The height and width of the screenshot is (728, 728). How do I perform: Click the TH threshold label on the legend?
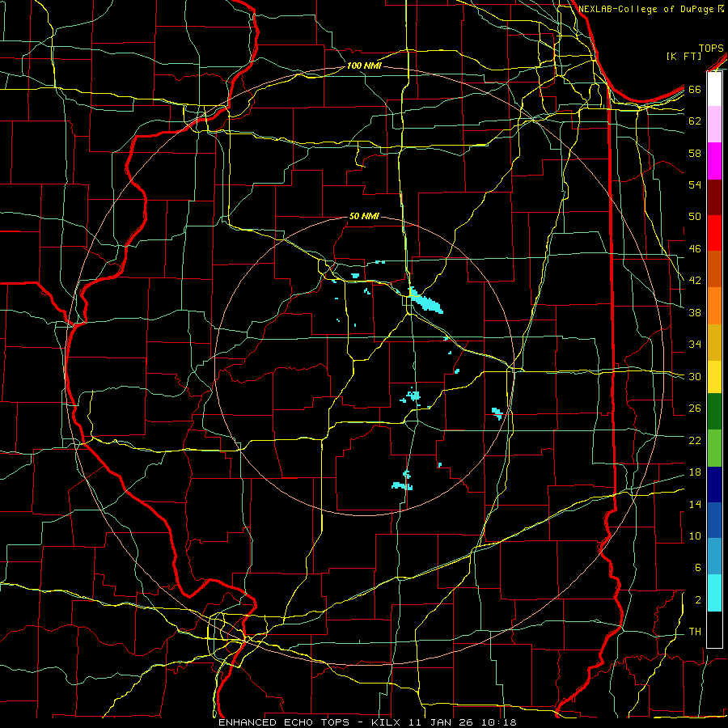(695, 632)
